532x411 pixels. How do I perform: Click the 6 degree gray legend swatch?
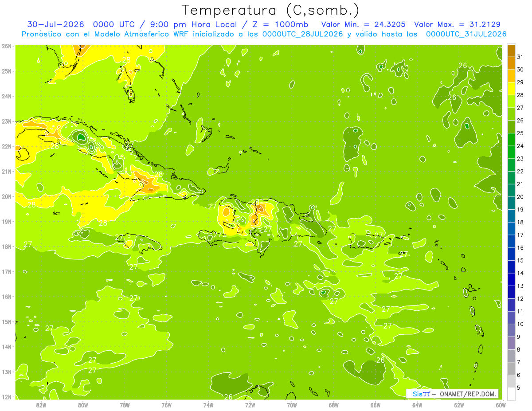point(511,368)
